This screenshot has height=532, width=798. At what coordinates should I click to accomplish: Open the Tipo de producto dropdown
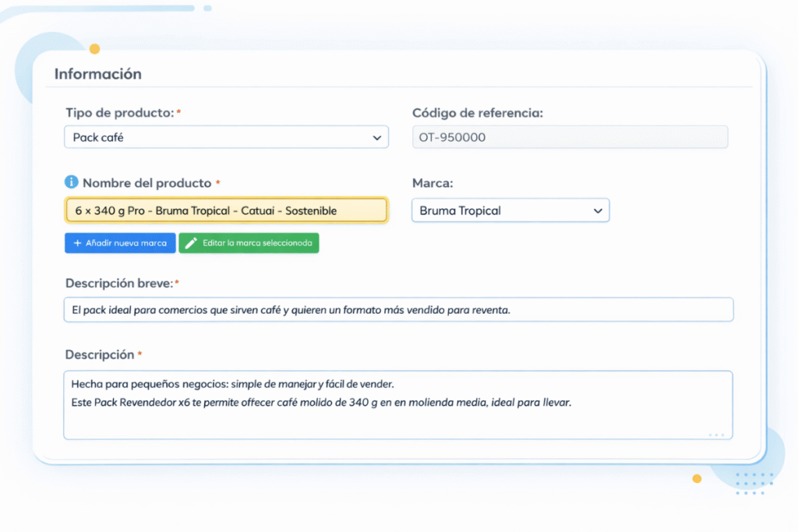pyautogui.click(x=227, y=137)
